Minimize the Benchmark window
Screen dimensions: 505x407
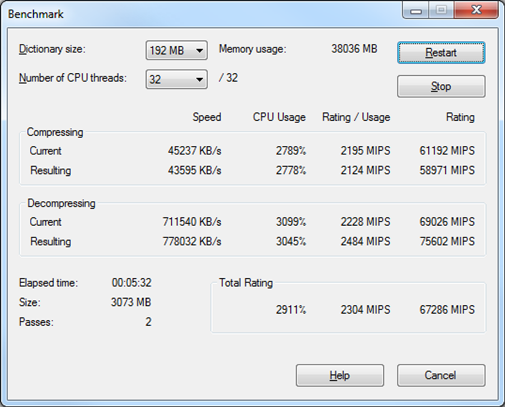[x=416, y=10]
